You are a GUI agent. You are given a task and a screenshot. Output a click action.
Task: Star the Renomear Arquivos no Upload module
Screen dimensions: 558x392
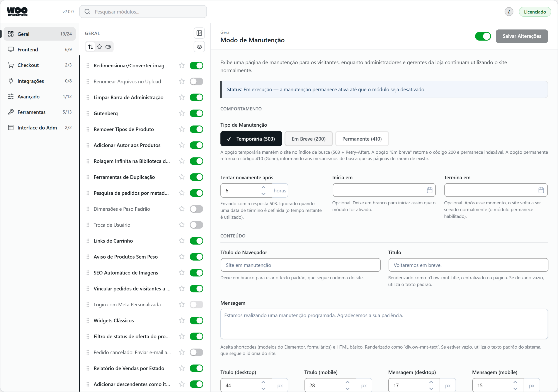(x=182, y=81)
